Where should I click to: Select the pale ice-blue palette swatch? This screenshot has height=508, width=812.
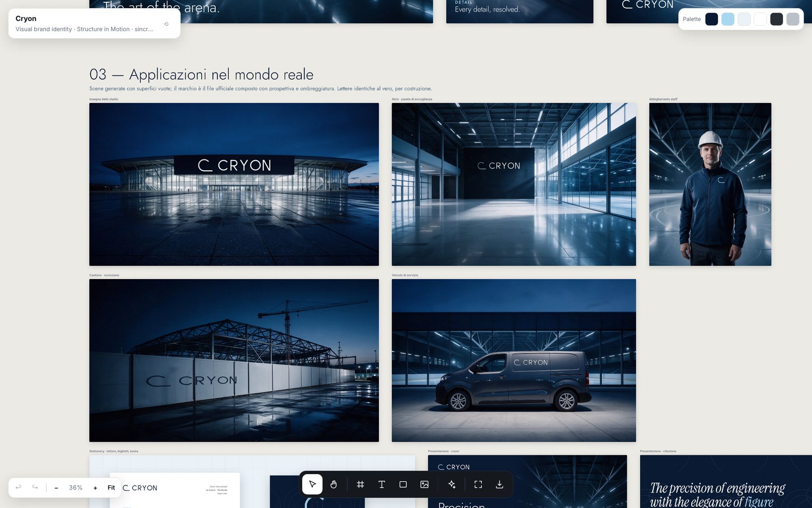pos(744,19)
